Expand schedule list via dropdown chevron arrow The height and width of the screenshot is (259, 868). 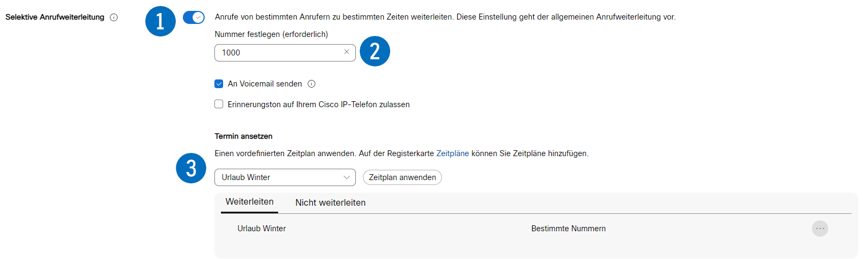click(x=347, y=177)
